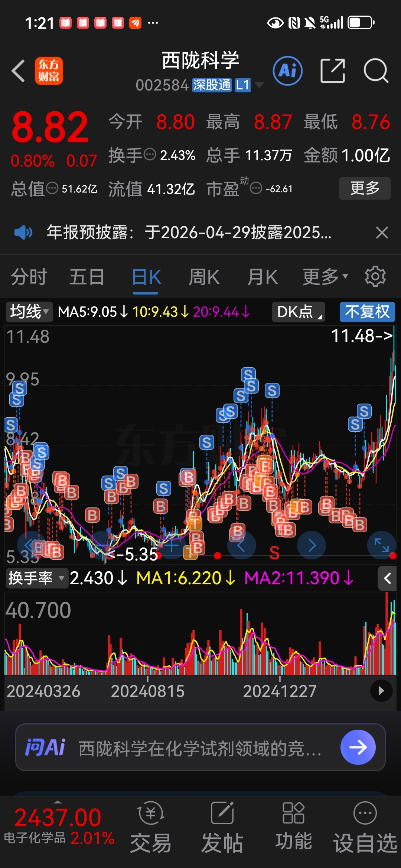Expand the 更多 chart period dropdown
The width and height of the screenshot is (401, 868).
coord(325,277)
